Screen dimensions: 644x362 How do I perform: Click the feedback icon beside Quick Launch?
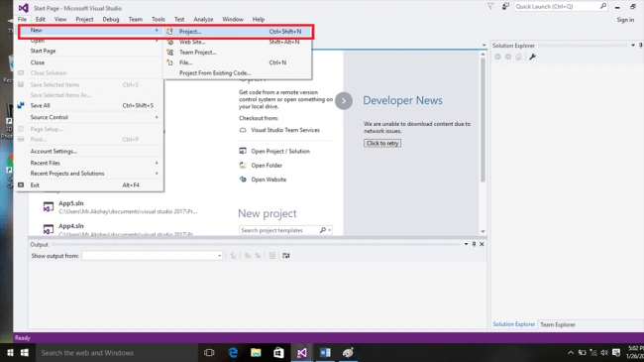click(505, 6)
